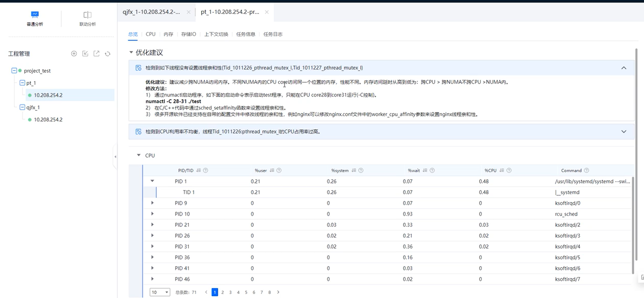Click the /usr/lib/systemd/systemd command cell
Image resolution: width=644 pixels, height=298 pixels.
point(592,181)
